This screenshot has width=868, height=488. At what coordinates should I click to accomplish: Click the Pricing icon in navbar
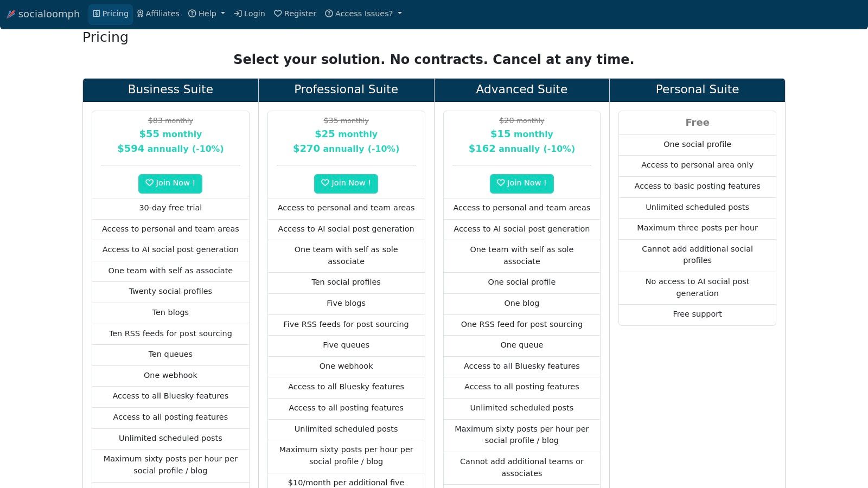coord(97,14)
